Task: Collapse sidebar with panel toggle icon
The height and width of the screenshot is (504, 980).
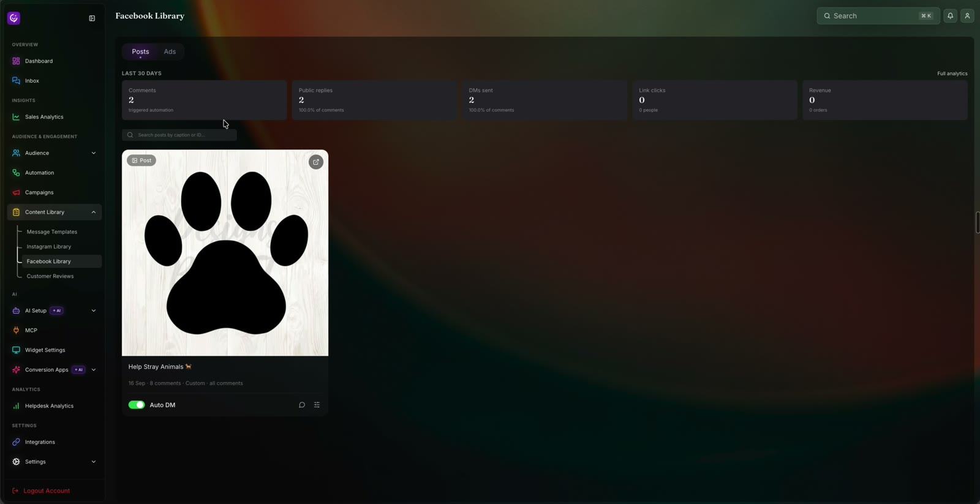Action: point(92,18)
